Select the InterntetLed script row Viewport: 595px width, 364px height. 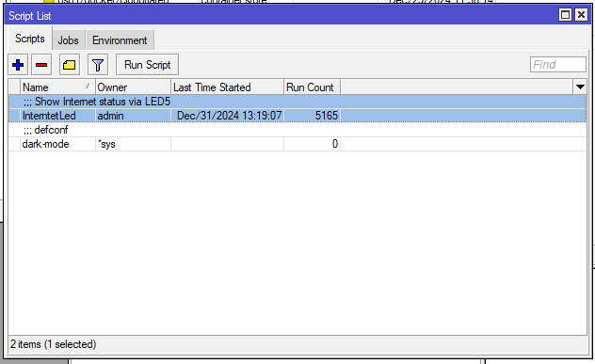[x=297, y=116]
